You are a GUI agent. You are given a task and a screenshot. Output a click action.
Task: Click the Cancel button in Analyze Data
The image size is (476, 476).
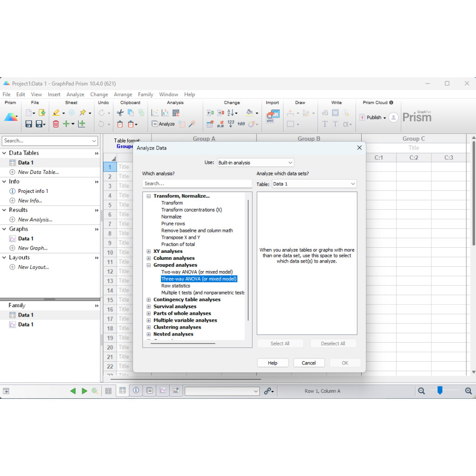[x=309, y=363]
